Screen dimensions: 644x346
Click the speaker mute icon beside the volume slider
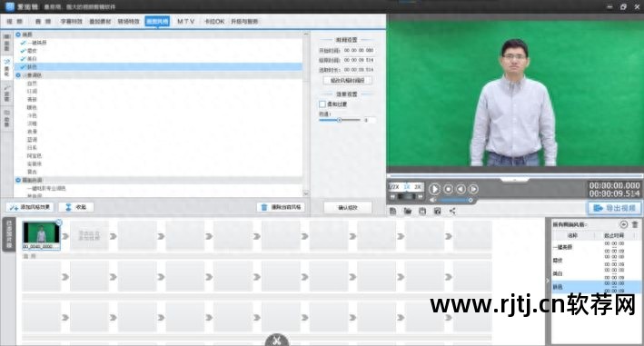coord(432,200)
